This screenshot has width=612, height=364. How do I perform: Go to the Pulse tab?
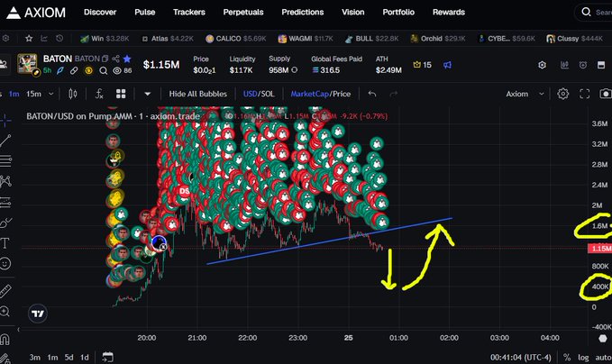pos(145,12)
